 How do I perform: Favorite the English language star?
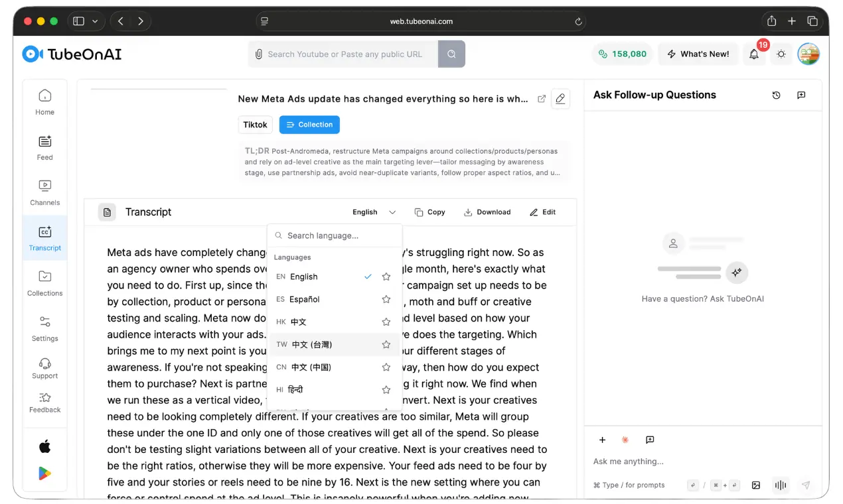pyautogui.click(x=386, y=277)
